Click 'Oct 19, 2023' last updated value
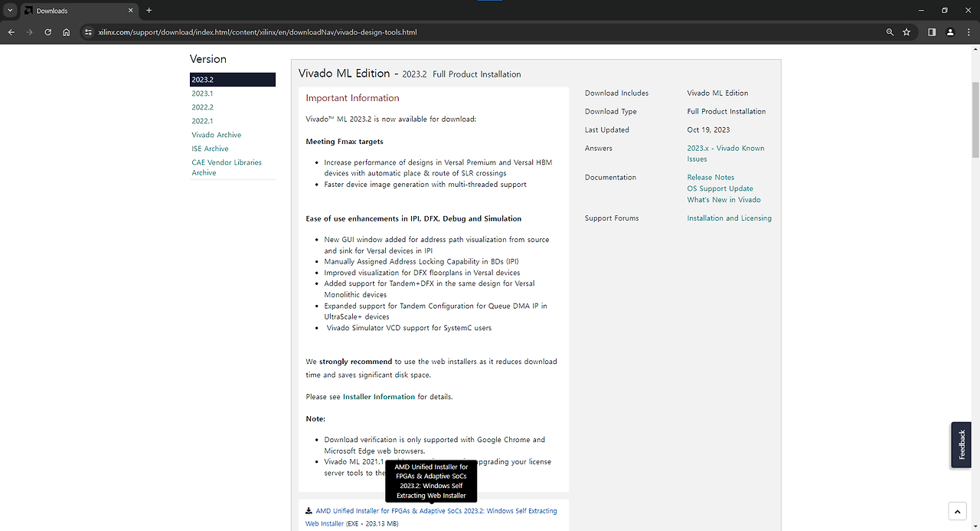 [x=708, y=130]
